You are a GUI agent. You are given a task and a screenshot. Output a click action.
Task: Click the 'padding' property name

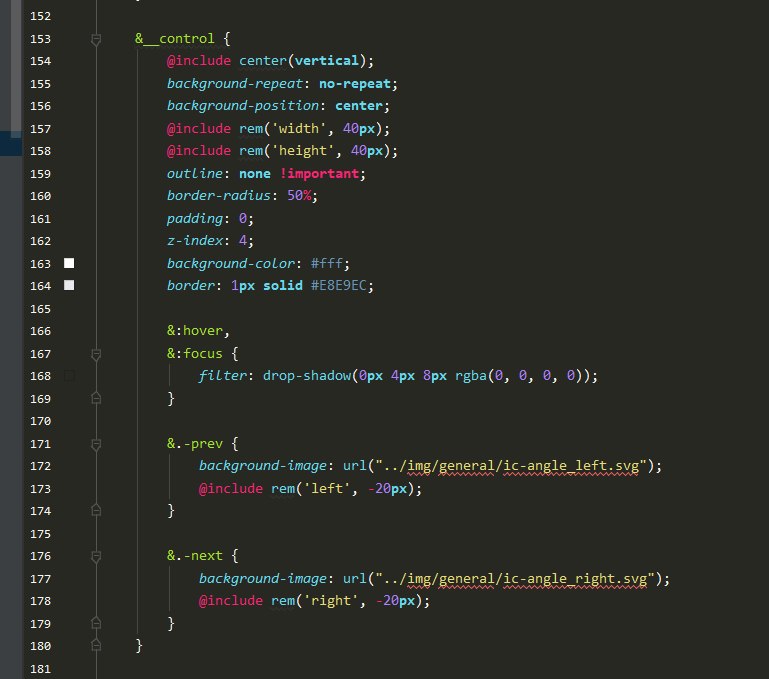tap(195, 218)
